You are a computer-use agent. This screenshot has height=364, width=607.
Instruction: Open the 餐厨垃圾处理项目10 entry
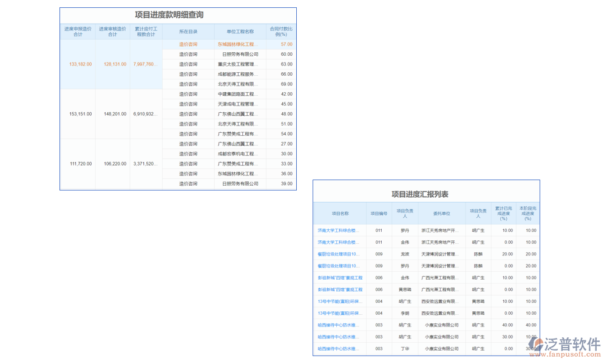tap(339, 254)
